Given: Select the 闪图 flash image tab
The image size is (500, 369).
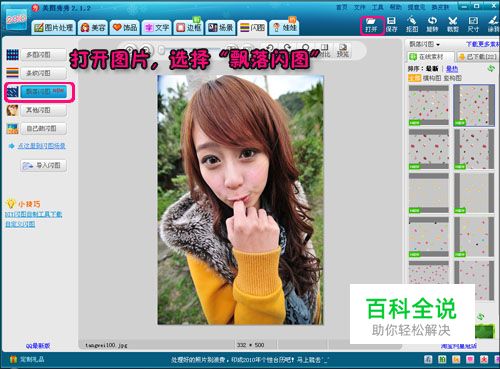Looking at the screenshot, I should click(252, 27).
